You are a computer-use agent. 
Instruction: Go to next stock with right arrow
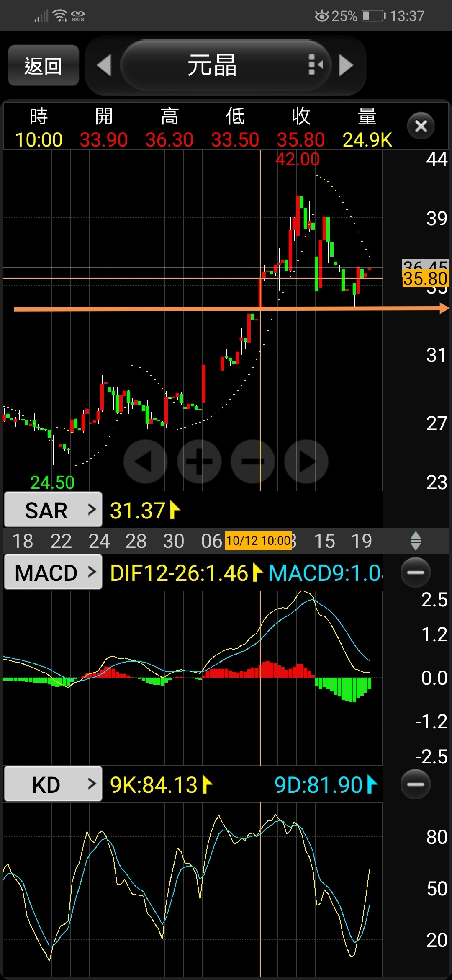point(346,66)
